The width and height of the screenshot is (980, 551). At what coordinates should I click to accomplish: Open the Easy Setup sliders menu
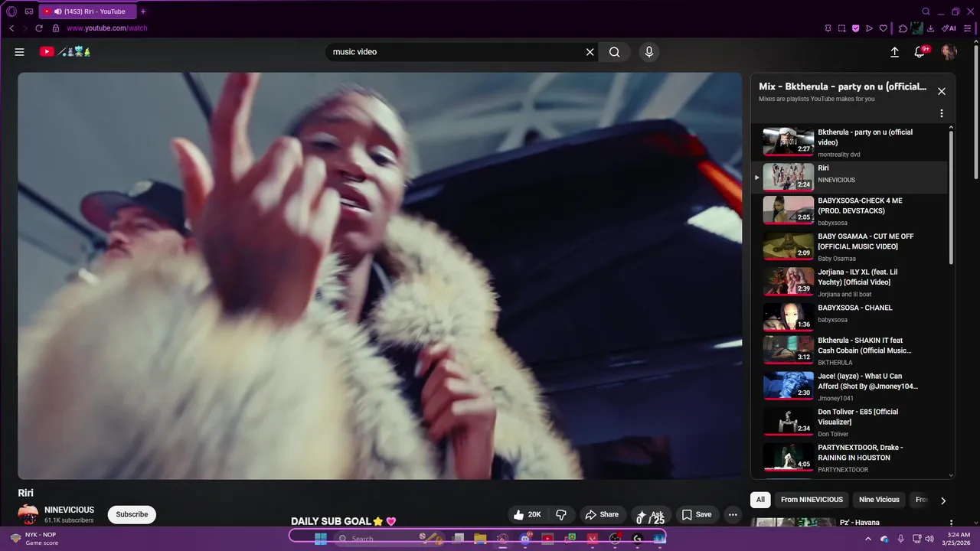tap(968, 28)
